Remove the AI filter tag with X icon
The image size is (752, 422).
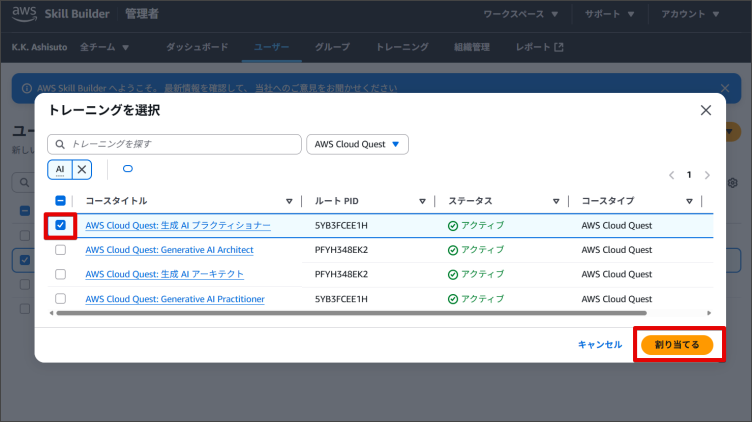(x=83, y=170)
